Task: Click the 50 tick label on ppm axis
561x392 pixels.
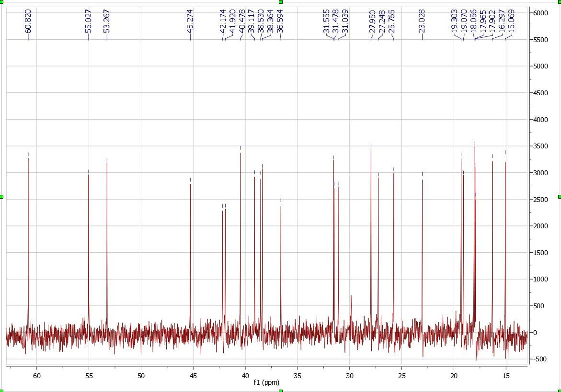Action: coord(141,376)
